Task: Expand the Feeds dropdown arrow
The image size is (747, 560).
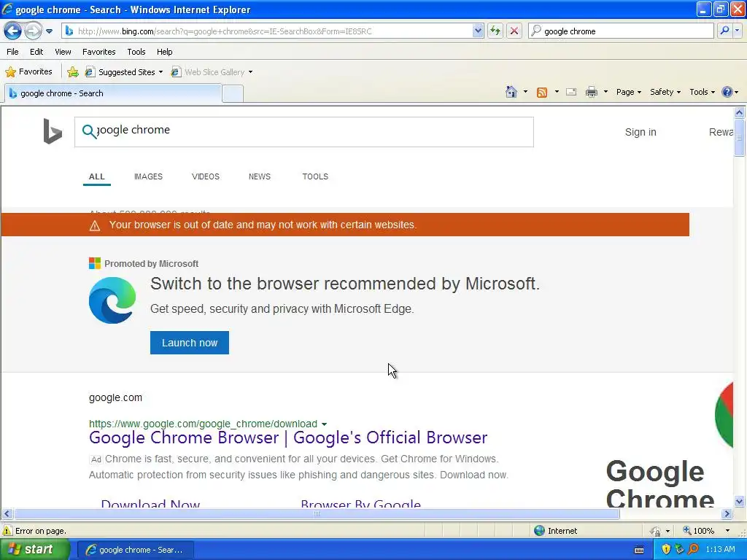Action: 557,92
